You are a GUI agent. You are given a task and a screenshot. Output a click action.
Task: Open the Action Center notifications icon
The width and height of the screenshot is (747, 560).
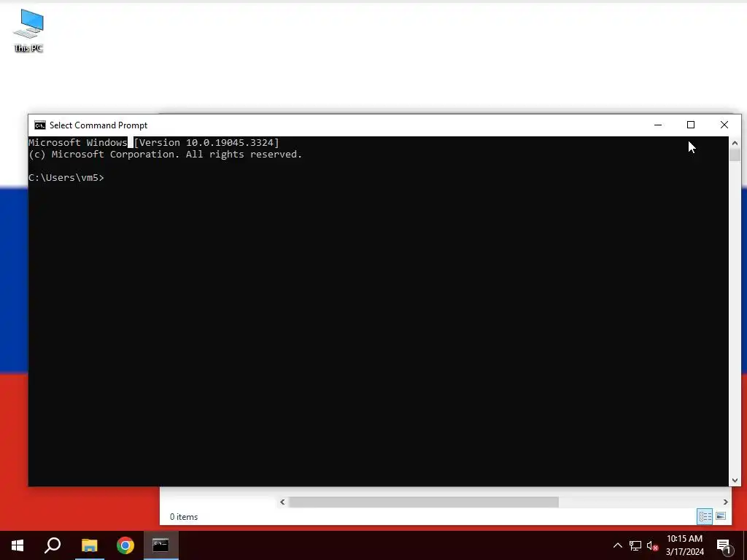(724, 545)
